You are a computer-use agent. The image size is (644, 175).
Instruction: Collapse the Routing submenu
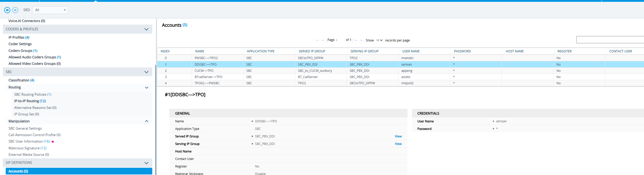[x=147, y=88]
